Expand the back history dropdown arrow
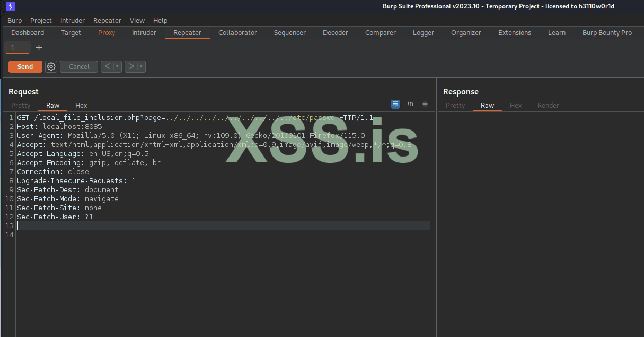This screenshot has height=337, width=644. [117, 66]
